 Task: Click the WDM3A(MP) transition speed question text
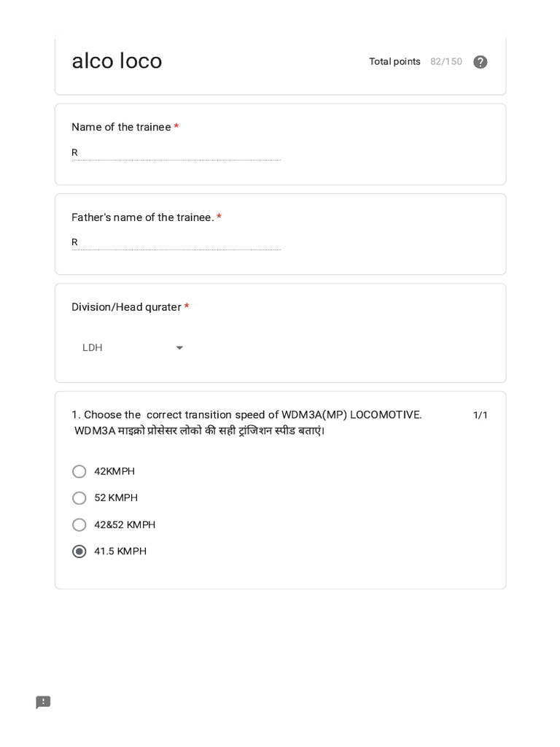pos(246,414)
